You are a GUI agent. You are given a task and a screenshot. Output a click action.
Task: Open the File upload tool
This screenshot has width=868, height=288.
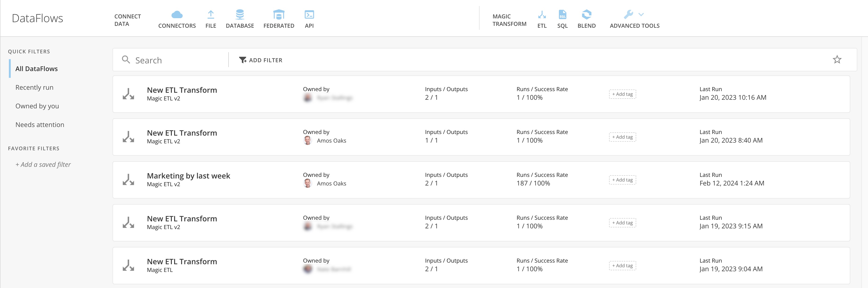[x=211, y=15]
